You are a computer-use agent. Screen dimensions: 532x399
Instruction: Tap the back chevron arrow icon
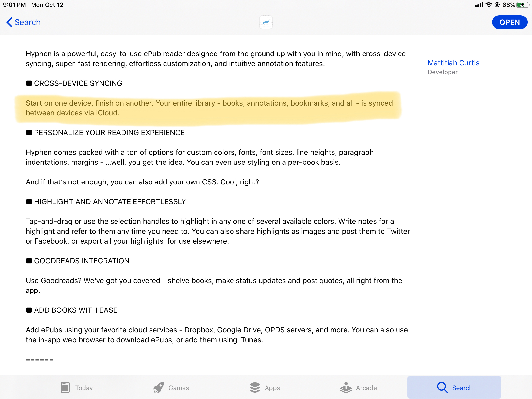pyautogui.click(x=9, y=22)
